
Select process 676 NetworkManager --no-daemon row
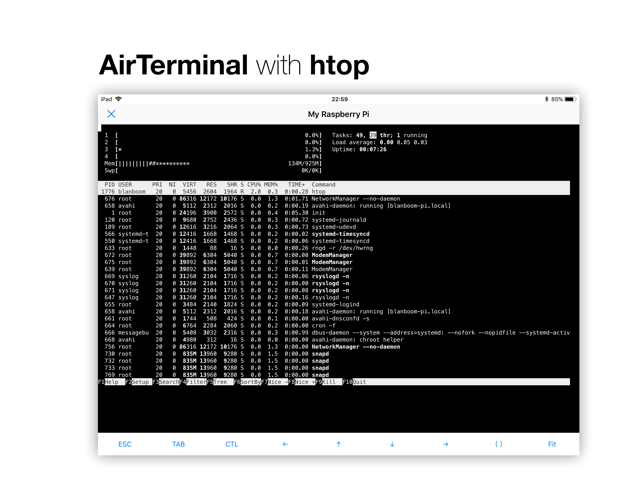(334, 199)
